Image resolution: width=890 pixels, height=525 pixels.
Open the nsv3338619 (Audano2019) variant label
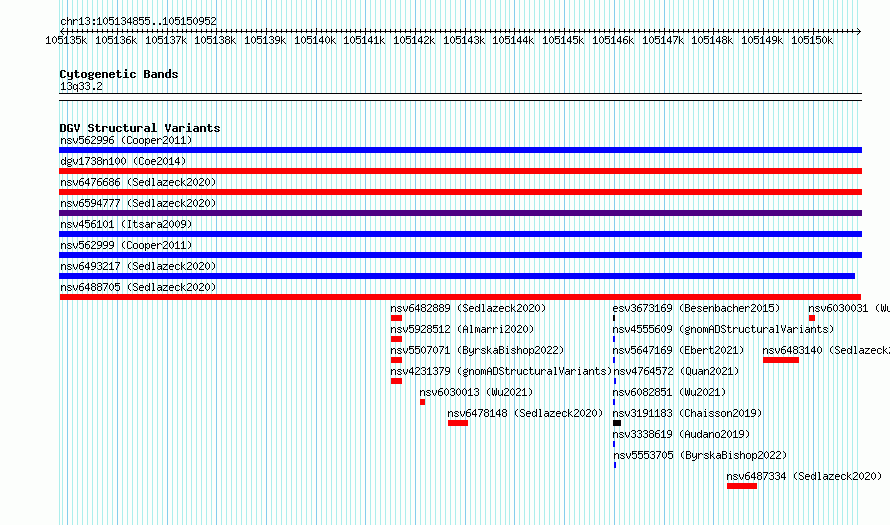tap(682, 434)
